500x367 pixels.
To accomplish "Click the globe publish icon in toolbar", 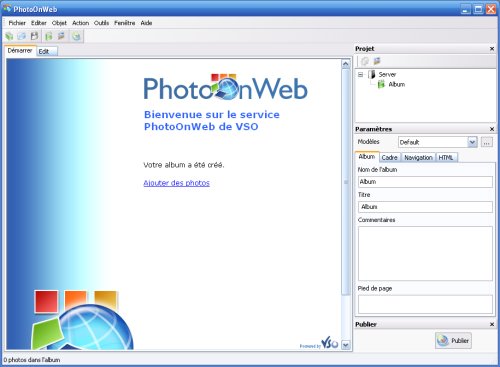I will point(76,36).
